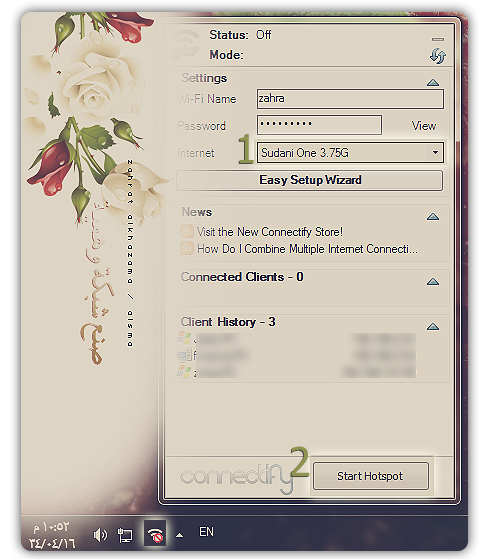Screen dimensions: 493x559
Task: Open the volume speaker icon in the tray
Action: coord(100,535)
